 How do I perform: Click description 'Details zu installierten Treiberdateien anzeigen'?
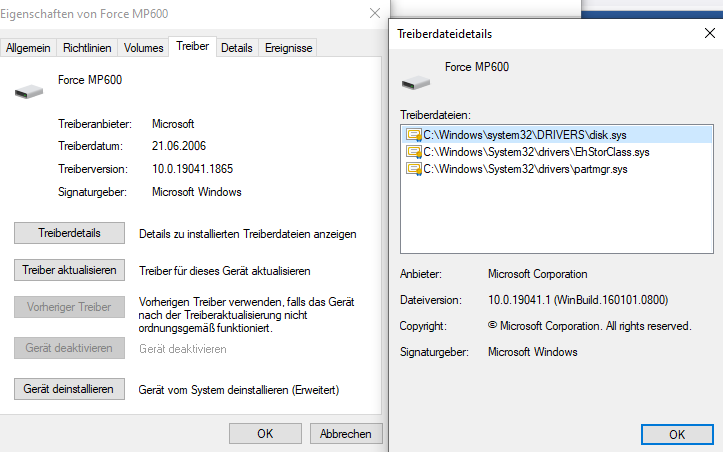click(x=248, y=234)
